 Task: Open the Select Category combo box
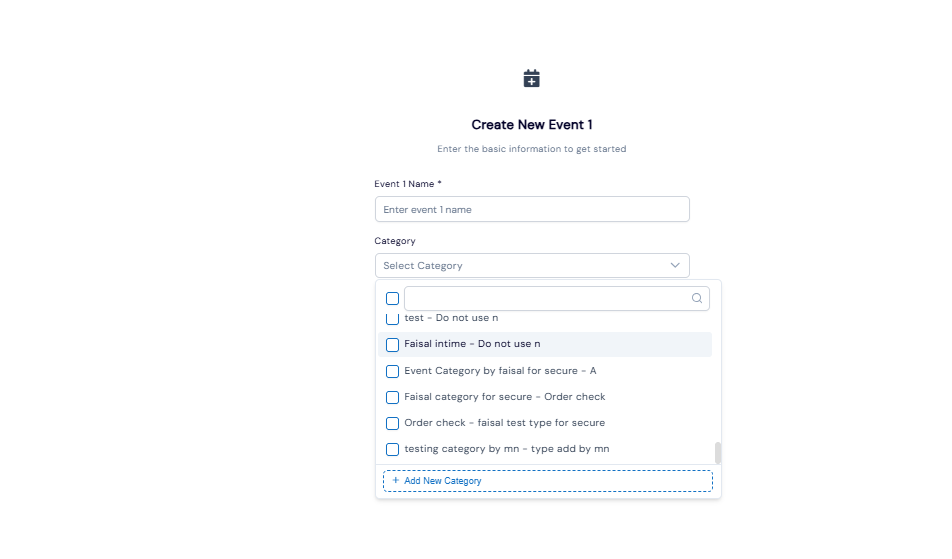click(x=520, y=265)
